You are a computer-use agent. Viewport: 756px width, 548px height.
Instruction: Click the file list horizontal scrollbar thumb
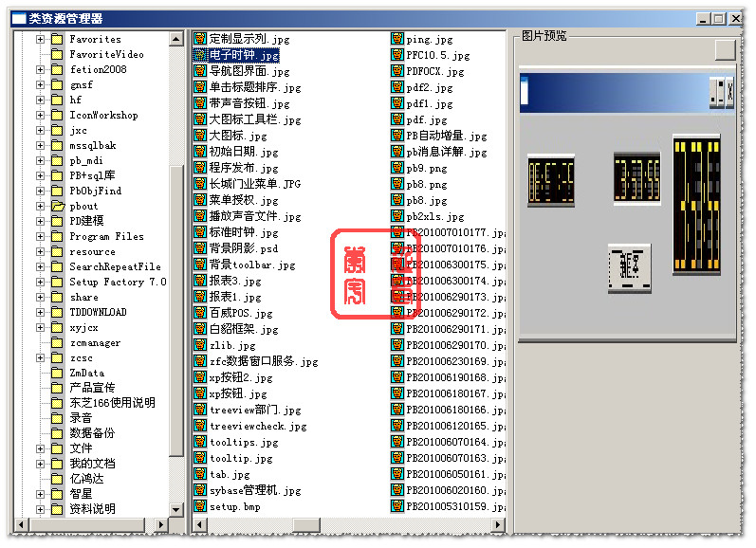[x=306, y=524]
